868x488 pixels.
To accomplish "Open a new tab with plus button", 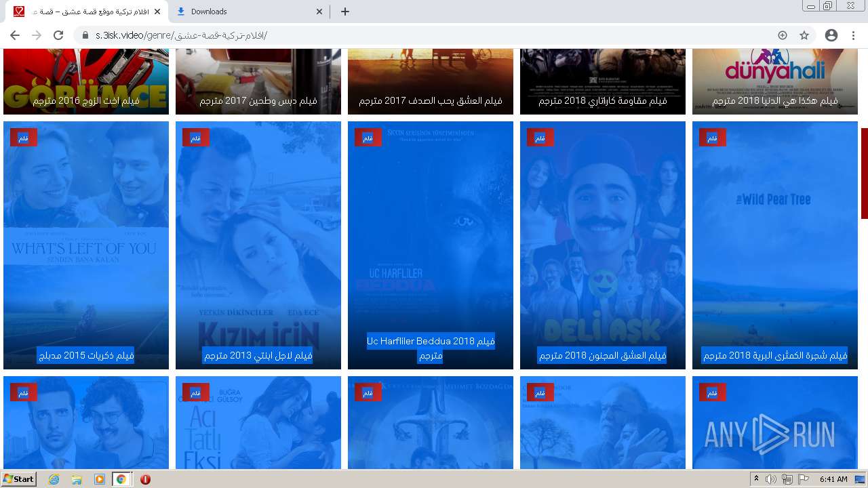I will pyautogui.click(x=344, y=12).
